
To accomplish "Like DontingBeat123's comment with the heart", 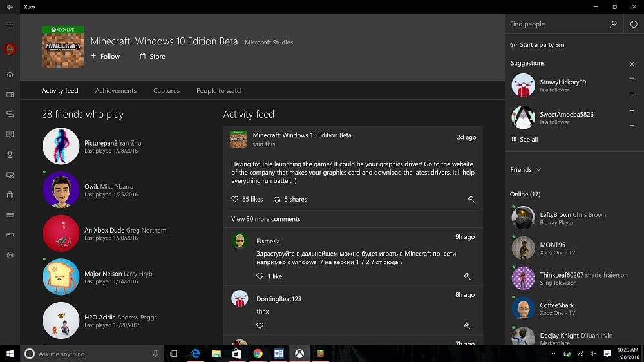I will point(260,325).
